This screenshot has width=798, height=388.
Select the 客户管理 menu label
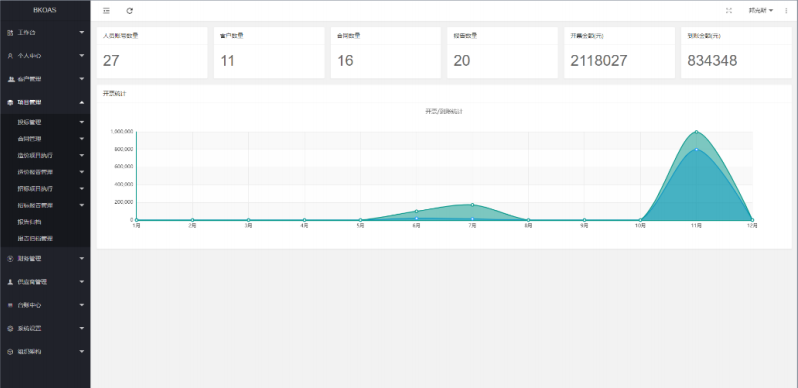(x=30, y=79)
